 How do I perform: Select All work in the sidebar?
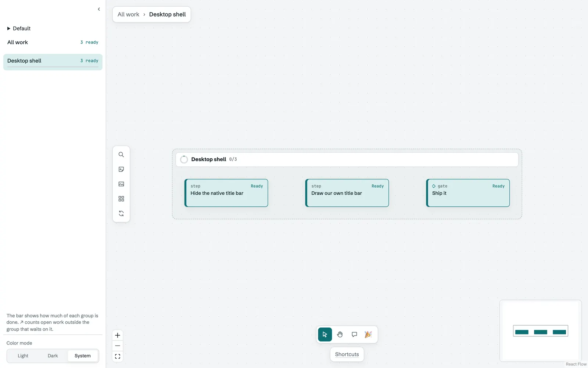tap(53, 42)
